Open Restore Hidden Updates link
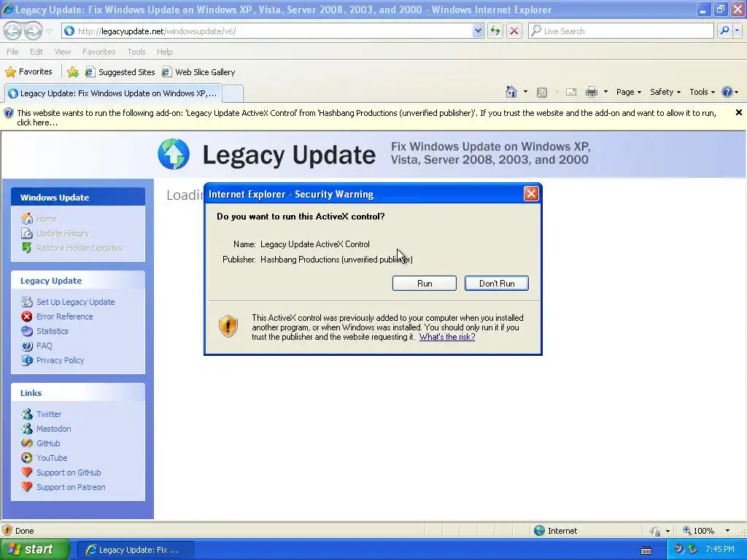This screenshot has width=747, height=560. point(79,248)
